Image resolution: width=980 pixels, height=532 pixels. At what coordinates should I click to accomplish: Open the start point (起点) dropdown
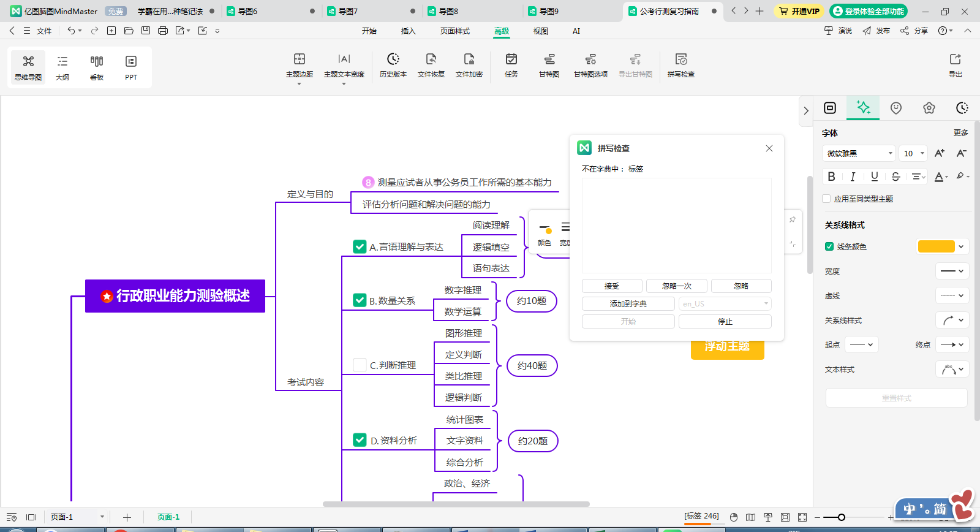[x=862, y=344]
